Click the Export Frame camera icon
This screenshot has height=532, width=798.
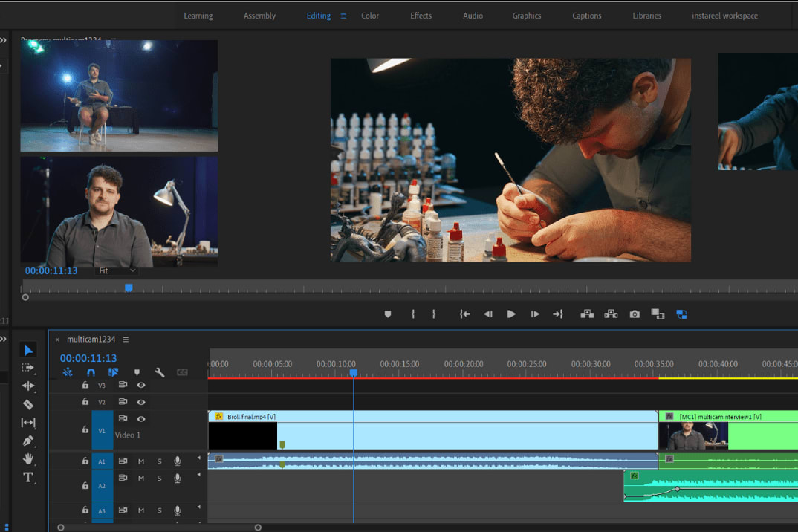coord(635,314)
